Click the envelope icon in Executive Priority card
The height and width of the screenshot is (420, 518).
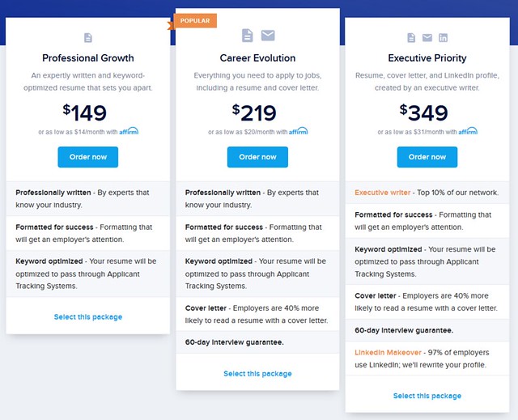pos(427,38)
